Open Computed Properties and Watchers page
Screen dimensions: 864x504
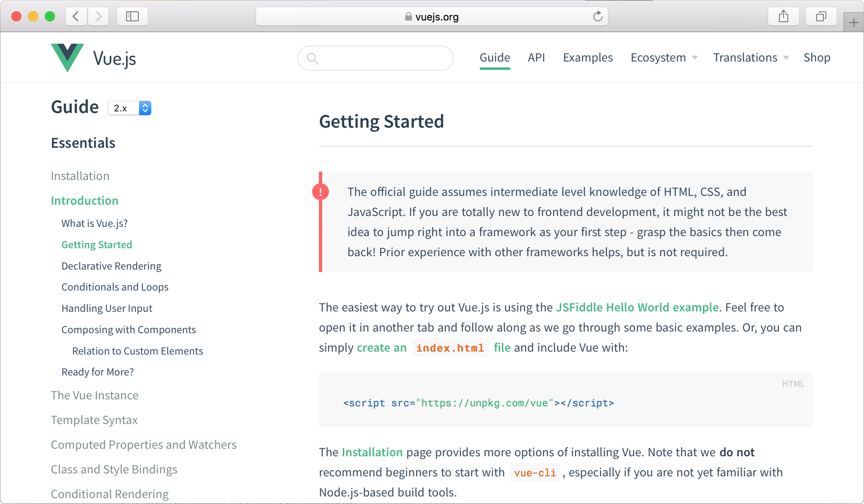click(144, 445)
